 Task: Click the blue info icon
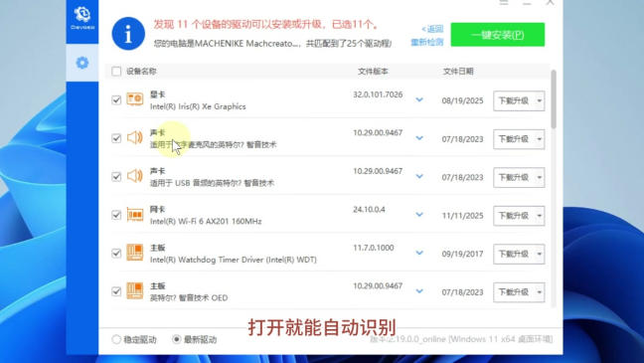128,34
